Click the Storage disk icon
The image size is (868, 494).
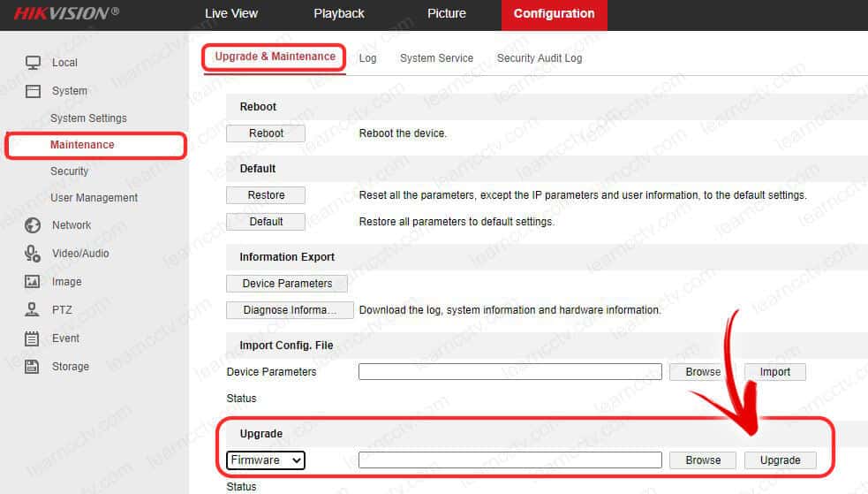(33, 367)
